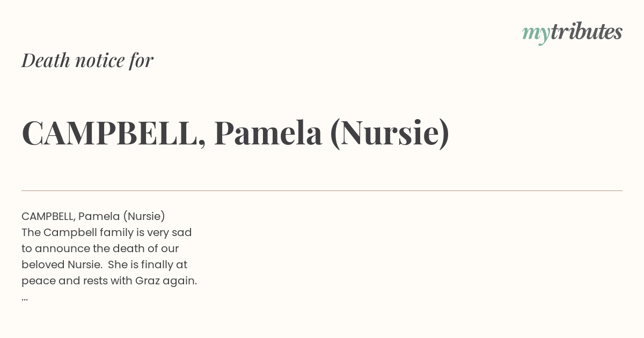This screenshot has height=338, width=644.
Task: Click the dark "tributes" part of the logo
Action: pos(586,32)
